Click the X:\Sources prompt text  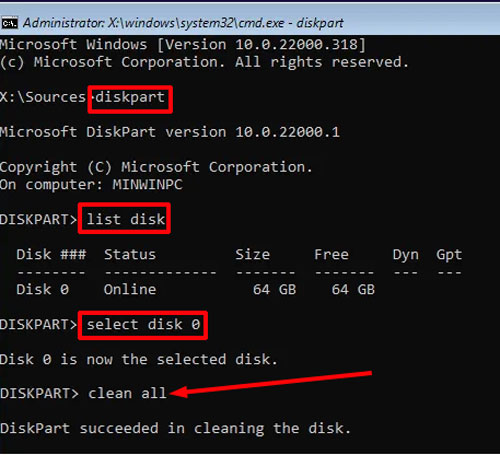click(x=43, y=97)
